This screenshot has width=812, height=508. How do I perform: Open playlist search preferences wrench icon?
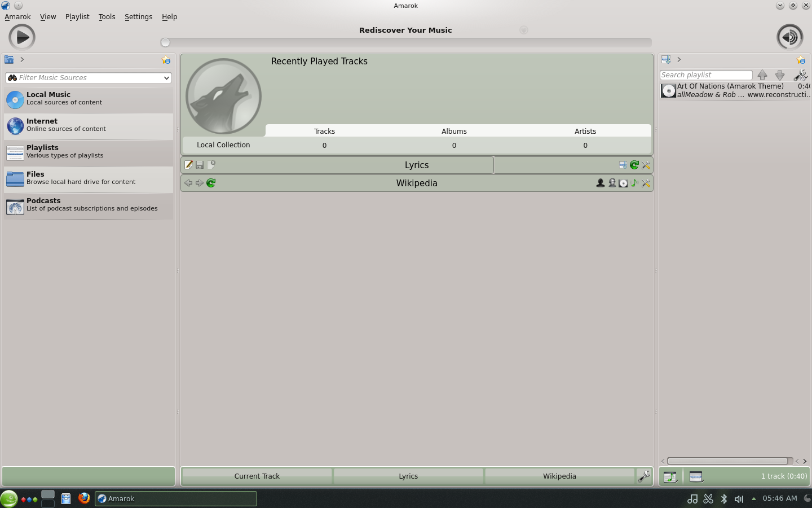pos(800,75)
